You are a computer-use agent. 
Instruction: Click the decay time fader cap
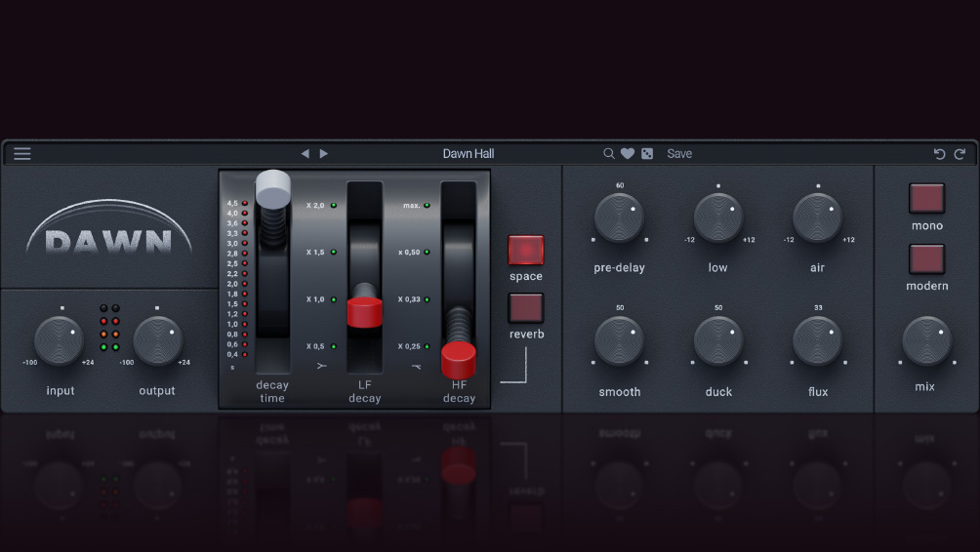(273, 188)
